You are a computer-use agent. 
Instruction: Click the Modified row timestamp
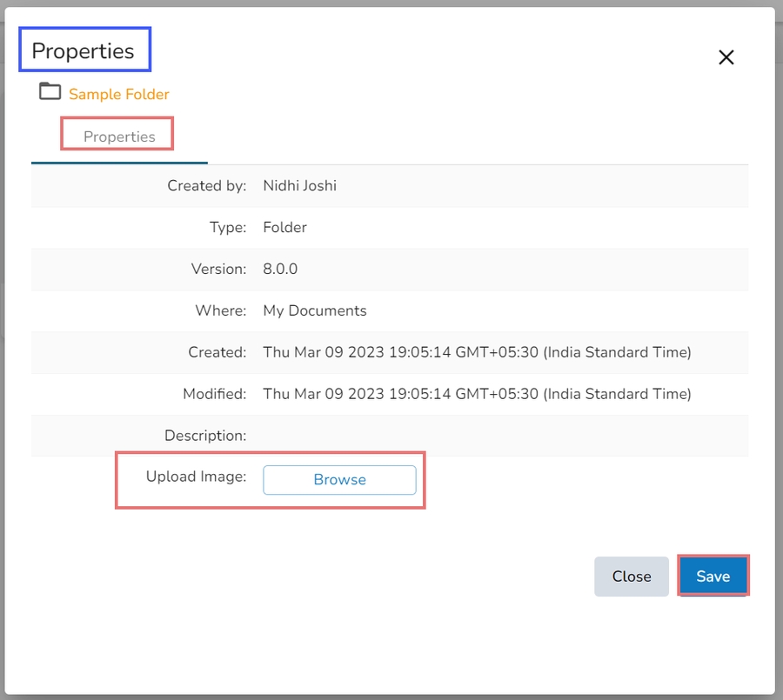[x=477, y=394]
